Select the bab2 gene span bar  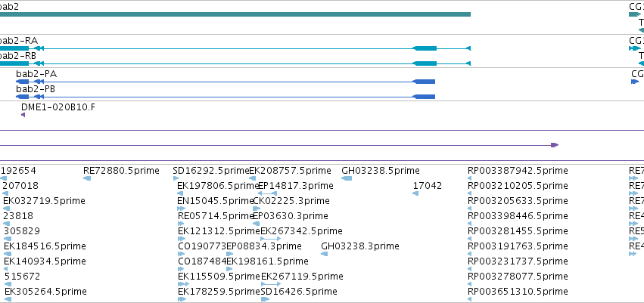[x=235, y=14]
